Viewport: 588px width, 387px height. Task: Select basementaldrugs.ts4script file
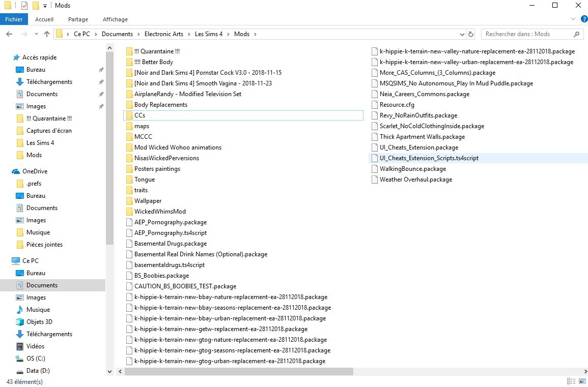point(169,265)
